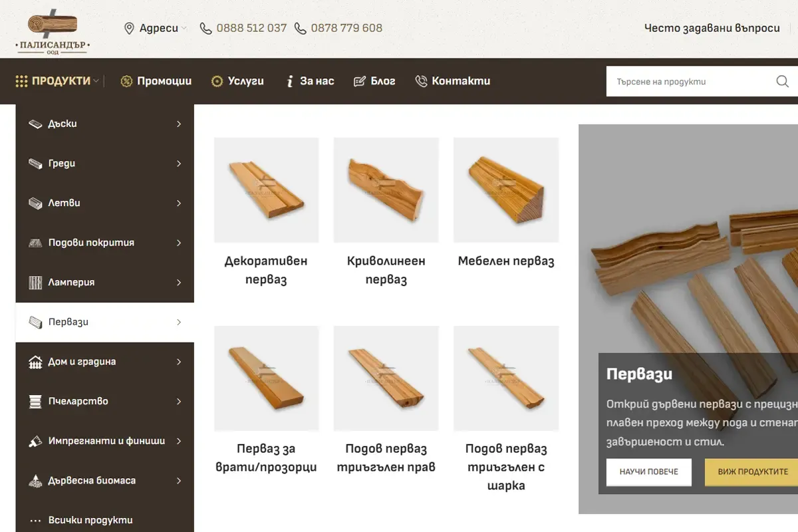The width and height of the screenshot is (798, 532).
Task: Click the search magnifier icon
Action: 783,82
